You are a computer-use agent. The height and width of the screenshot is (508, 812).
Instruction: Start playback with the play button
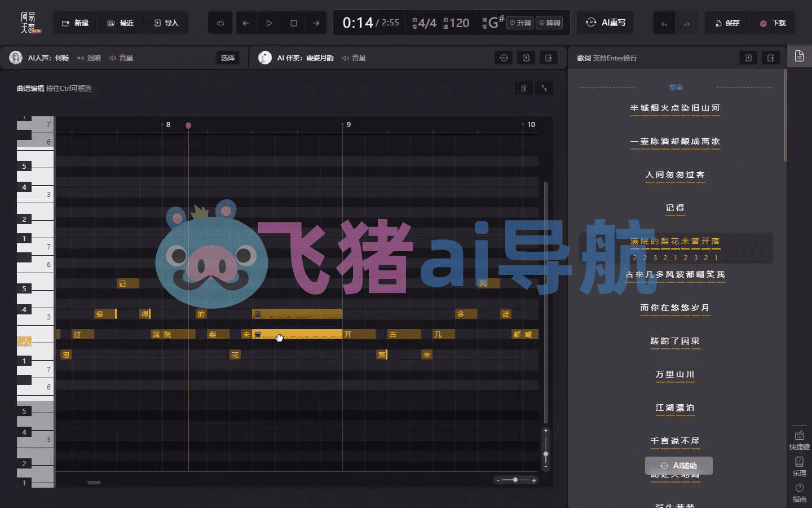click(x=269, y=23)
